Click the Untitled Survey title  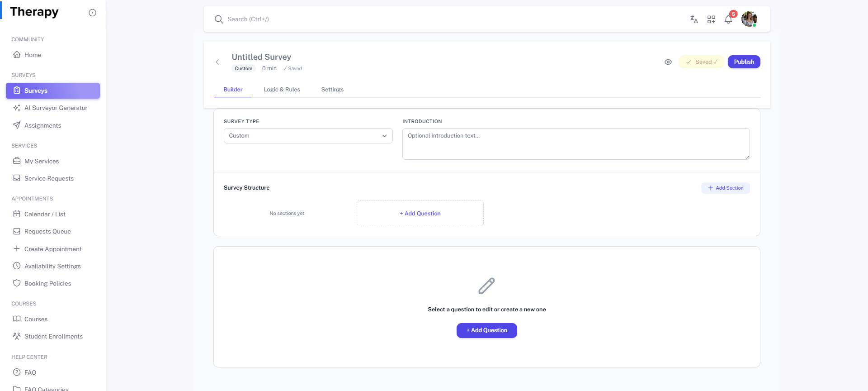261,57
